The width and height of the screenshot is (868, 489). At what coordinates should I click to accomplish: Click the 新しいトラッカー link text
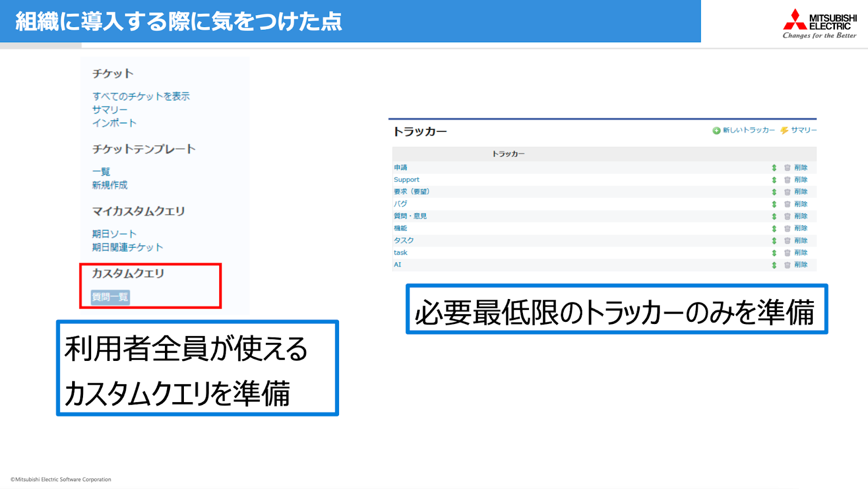749,130
